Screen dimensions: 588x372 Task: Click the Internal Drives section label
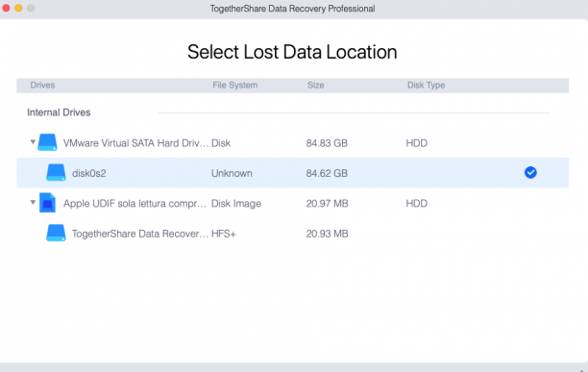click(59, 112)
